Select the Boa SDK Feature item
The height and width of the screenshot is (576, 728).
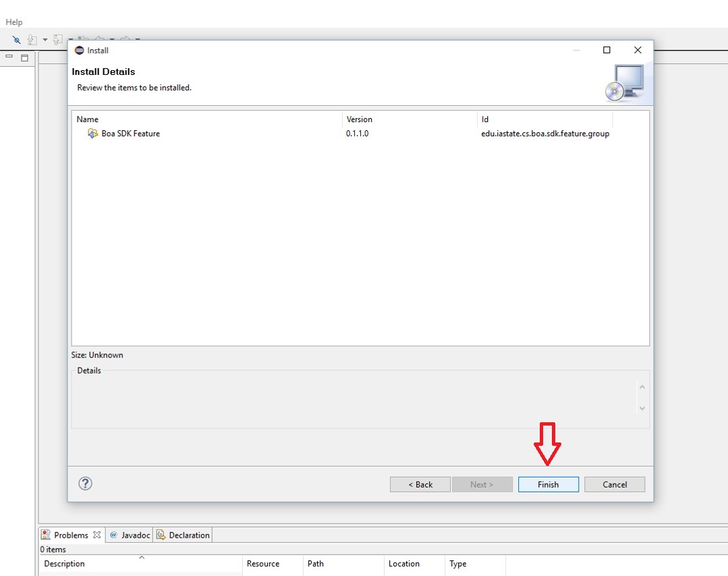click(x=130, y=134)
